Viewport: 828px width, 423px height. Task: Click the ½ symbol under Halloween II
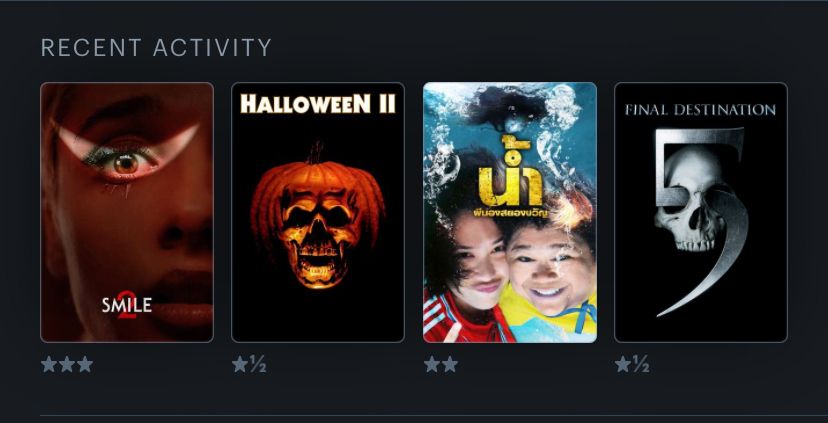click(x=258, y=364)
